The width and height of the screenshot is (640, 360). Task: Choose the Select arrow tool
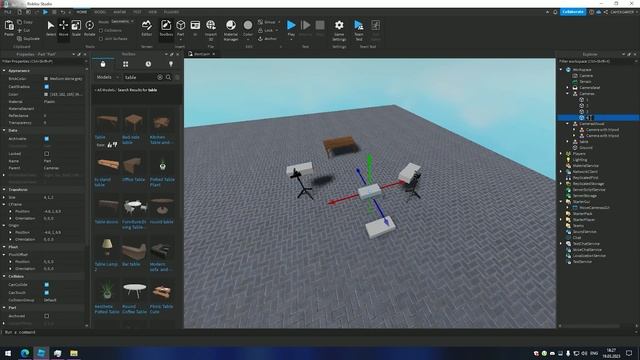pyautogui.click(x=51, y=28)
